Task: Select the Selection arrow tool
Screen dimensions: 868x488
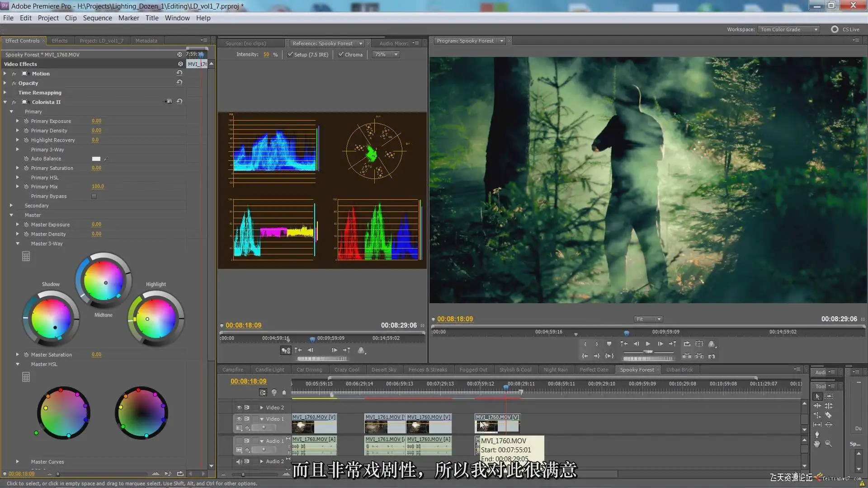Action: click(x=817, y=396)
